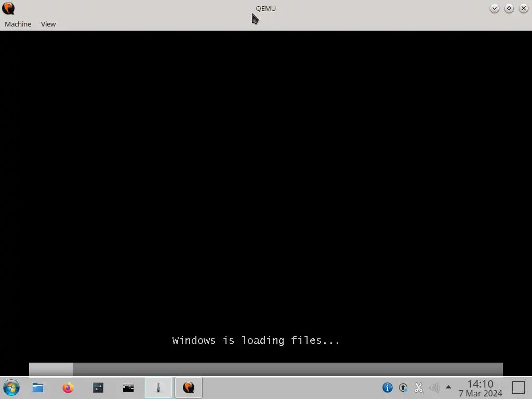Screen dimensions: 532x399
Task: Open the Machine menu
Action: click(18, 24)
